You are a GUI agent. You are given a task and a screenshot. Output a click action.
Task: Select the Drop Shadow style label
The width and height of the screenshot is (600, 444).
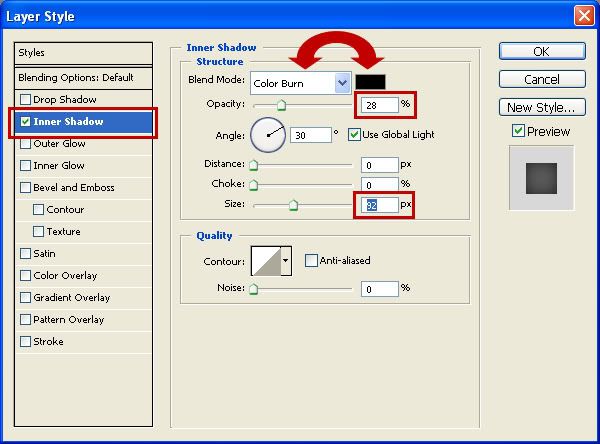pyautogui.click(x=65, y=100)
